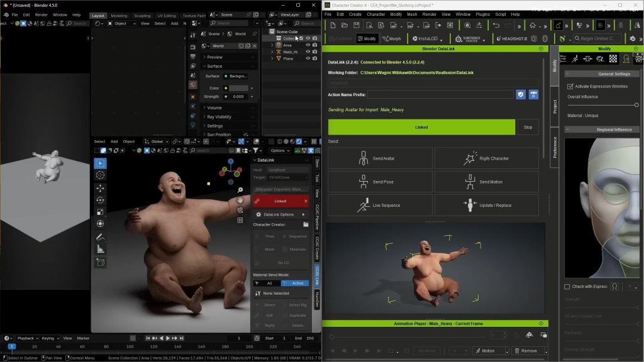Viewport: 644px width, 362px height.
Task: Click the Send Avatar icon button
Action: pyautogui.click(x=363, y=158)
